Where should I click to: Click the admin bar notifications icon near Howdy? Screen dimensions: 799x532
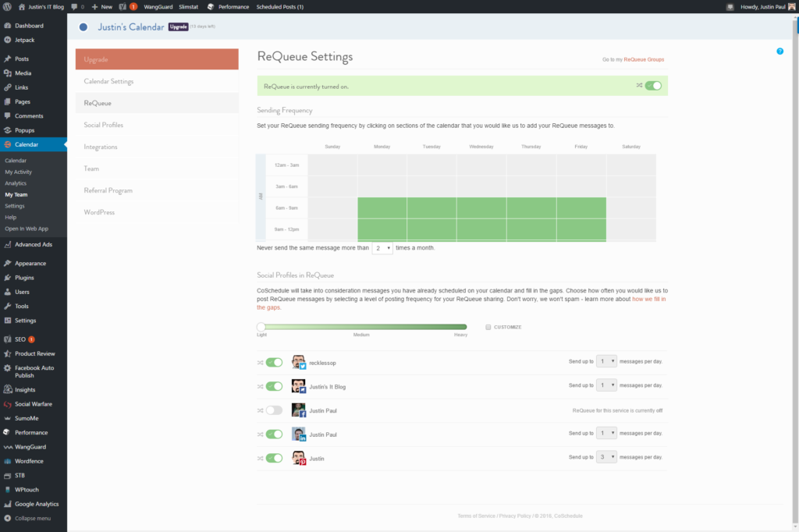click(x=730, y=6)
